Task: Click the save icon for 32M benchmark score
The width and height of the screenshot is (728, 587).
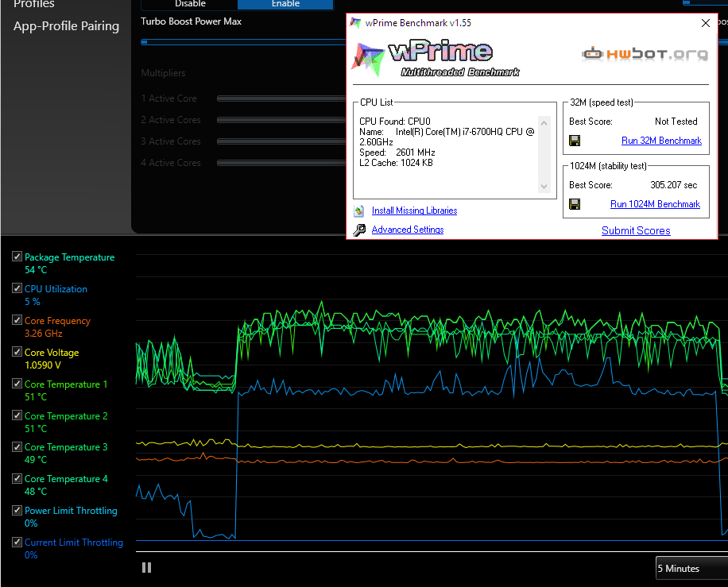Action: (x=575, y=141)
